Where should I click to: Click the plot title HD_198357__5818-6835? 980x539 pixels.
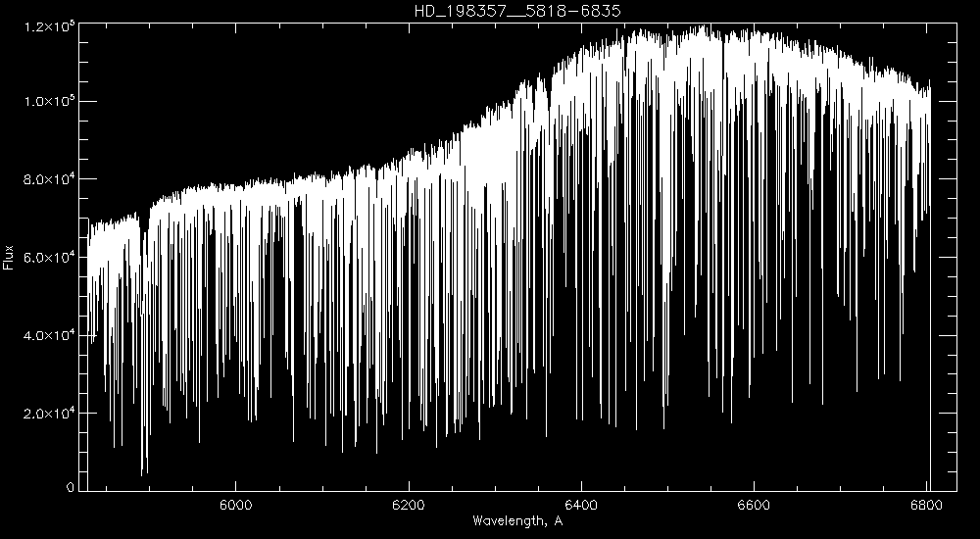coord(517,11)
